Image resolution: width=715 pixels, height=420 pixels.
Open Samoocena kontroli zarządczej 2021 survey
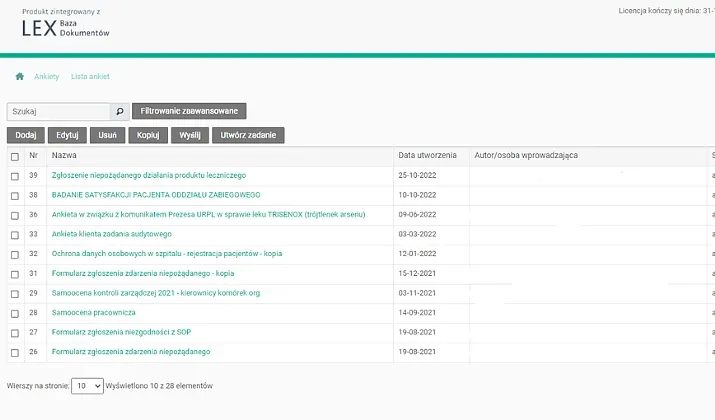(156, 293)
